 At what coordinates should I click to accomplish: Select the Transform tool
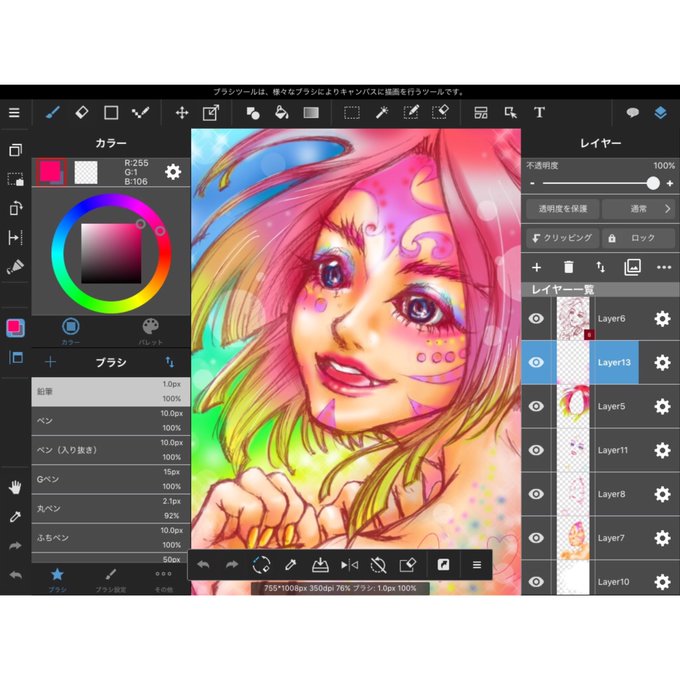click(x=211, y=113)
